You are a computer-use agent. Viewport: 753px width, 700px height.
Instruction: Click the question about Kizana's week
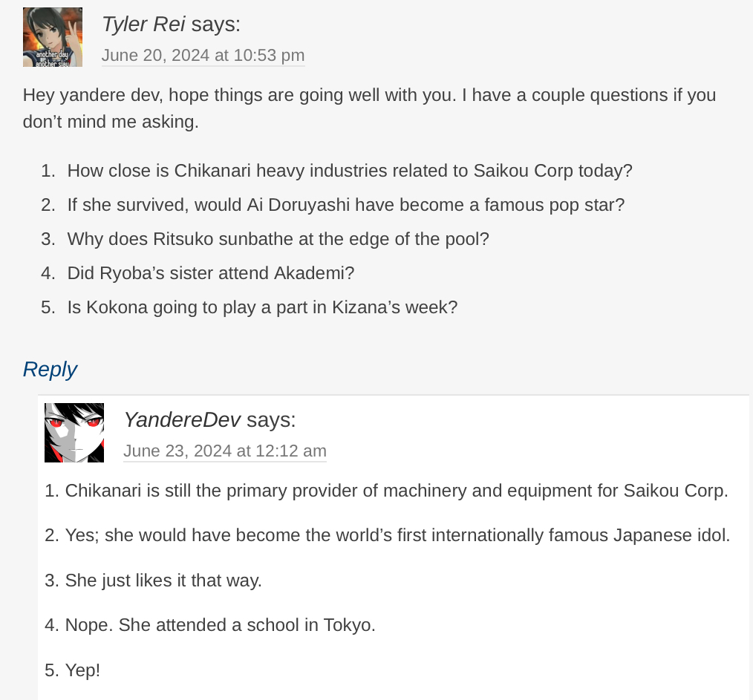pos(262,307)
